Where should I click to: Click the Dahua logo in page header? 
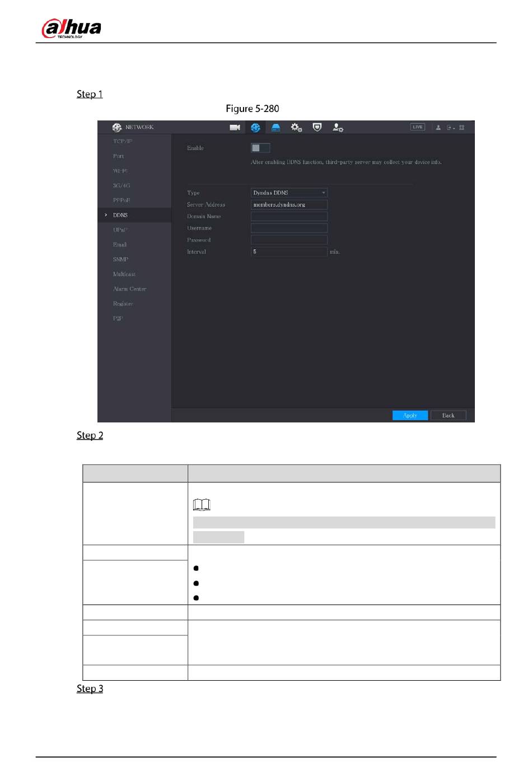(x=72, y=28)
